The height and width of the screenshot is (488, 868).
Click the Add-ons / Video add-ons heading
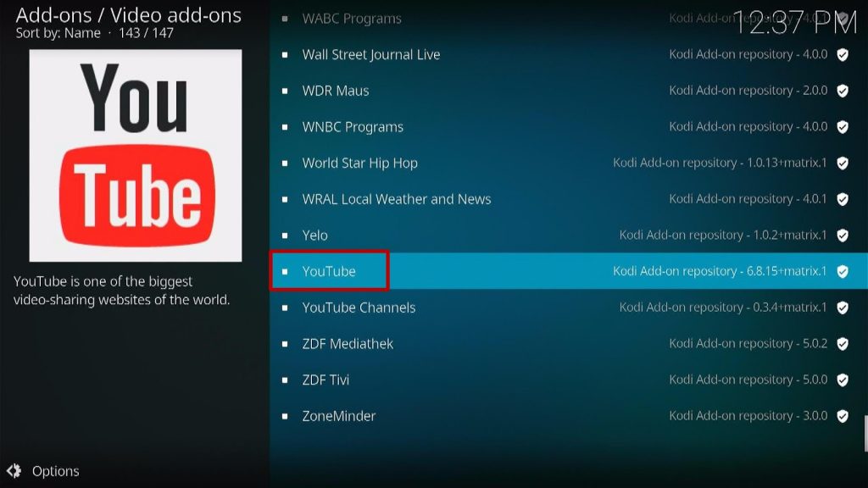click(x=129, y=15)
